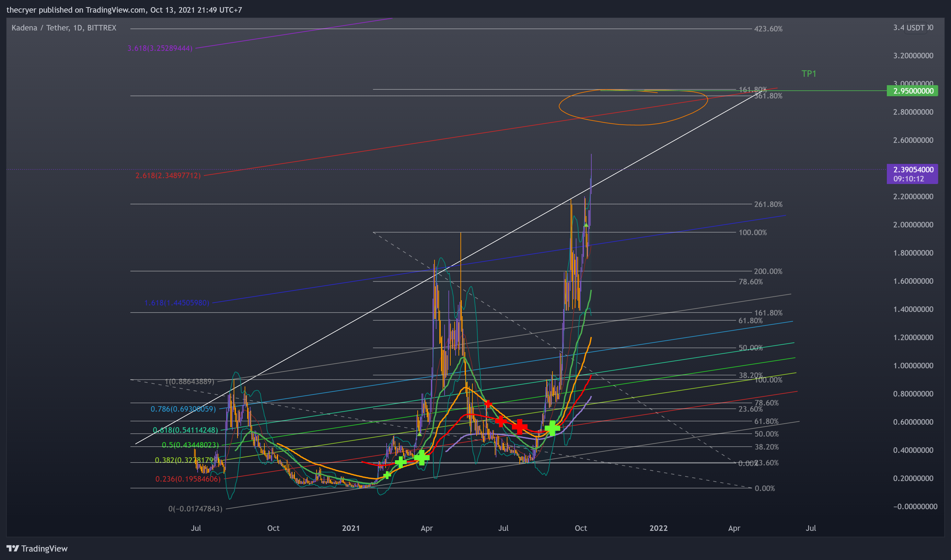Click the 361.80% retracement label
Viewport: 951px width, 560px height.
click(768, 96)
